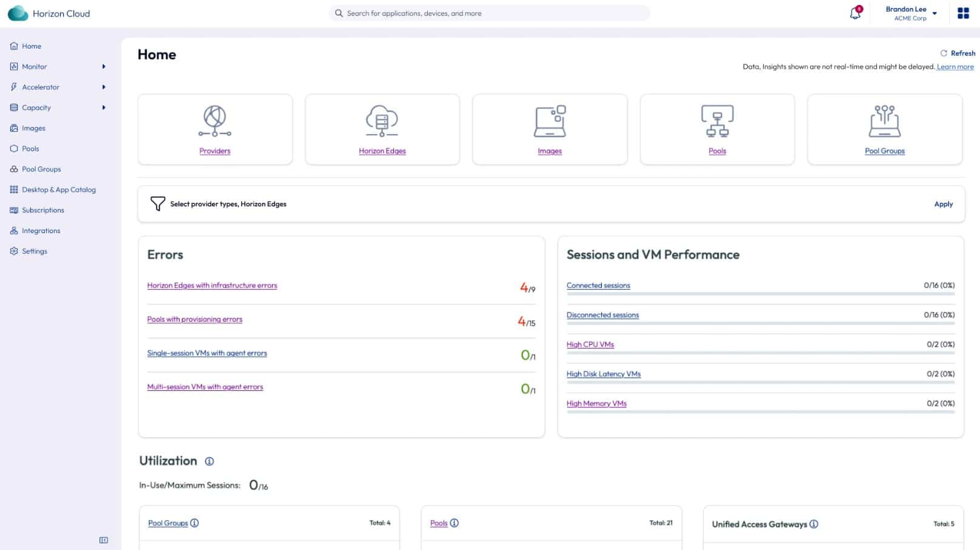The height and width of the screenshot is (550, 980).
Task: Click the Integrations icon in sidebar
Action: click(14, 231)
